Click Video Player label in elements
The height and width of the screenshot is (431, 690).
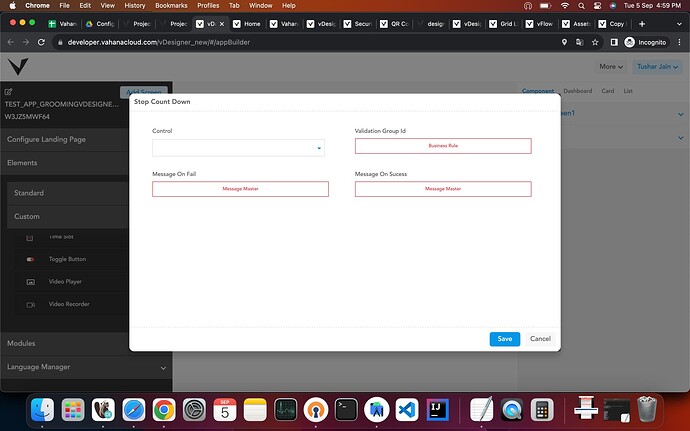point(65,282)
